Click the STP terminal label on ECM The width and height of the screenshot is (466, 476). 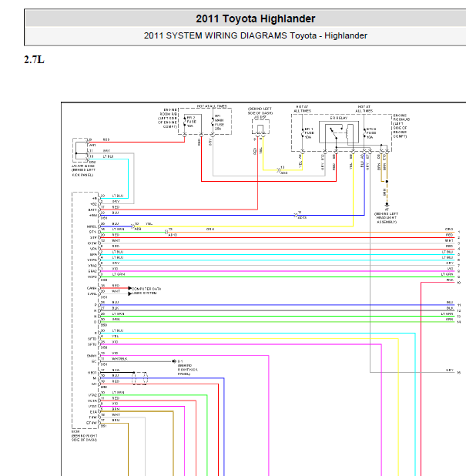(x=93, y=238)
